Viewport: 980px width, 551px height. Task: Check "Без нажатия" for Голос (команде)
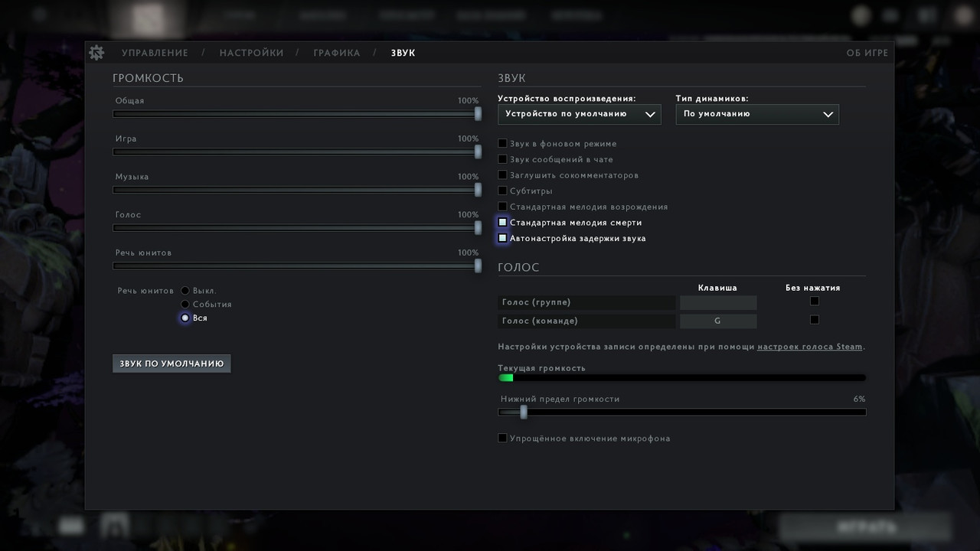tap(814, 320)
